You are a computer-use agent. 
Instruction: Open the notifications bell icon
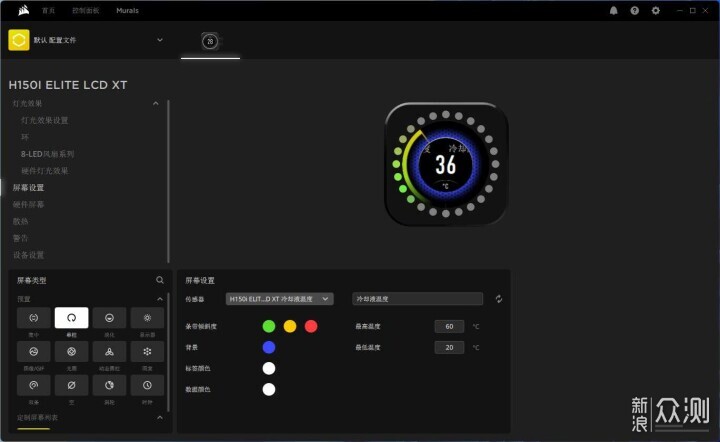pos(613,11)
